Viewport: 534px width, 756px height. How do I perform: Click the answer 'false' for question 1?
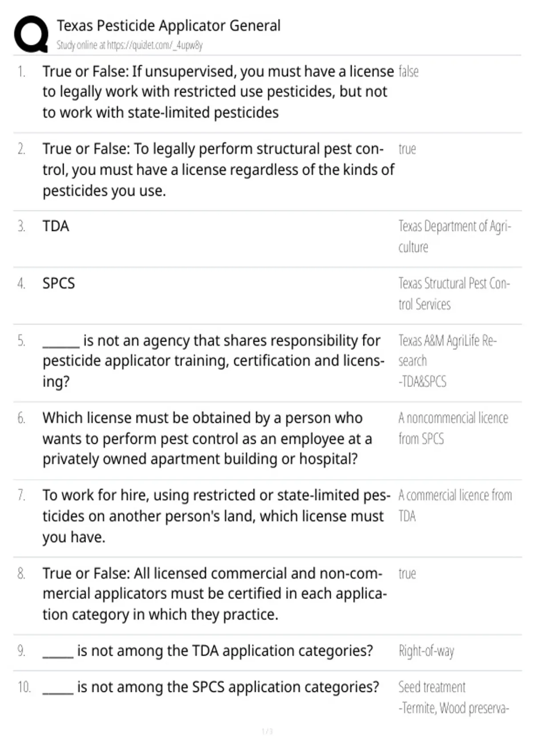pyautogui.click(x=409, y=72)
